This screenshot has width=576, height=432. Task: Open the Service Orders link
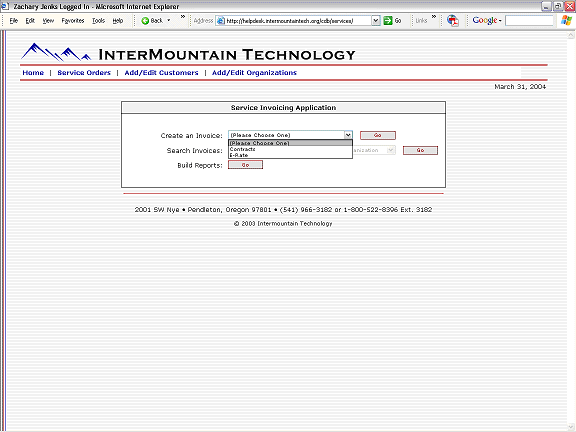point(84,73)
